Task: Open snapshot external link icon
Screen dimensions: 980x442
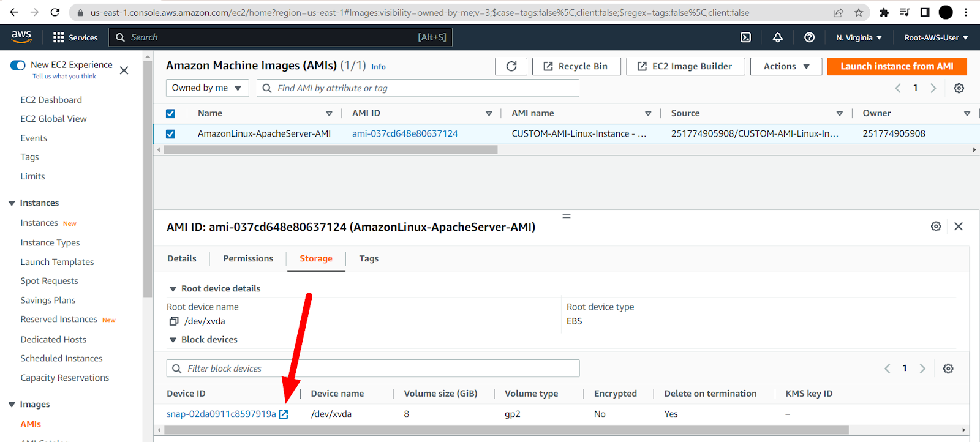Action: (284, 414)
